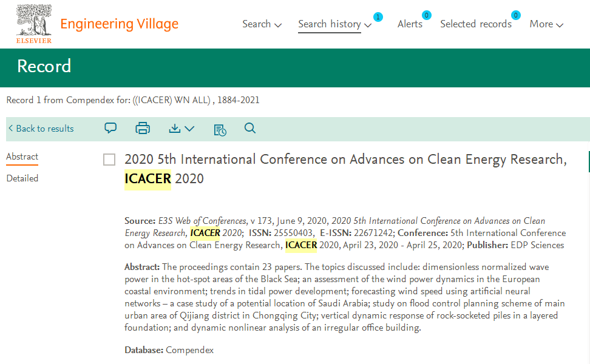Click the E-ISSN number 22671242

[x=373, y=233]
